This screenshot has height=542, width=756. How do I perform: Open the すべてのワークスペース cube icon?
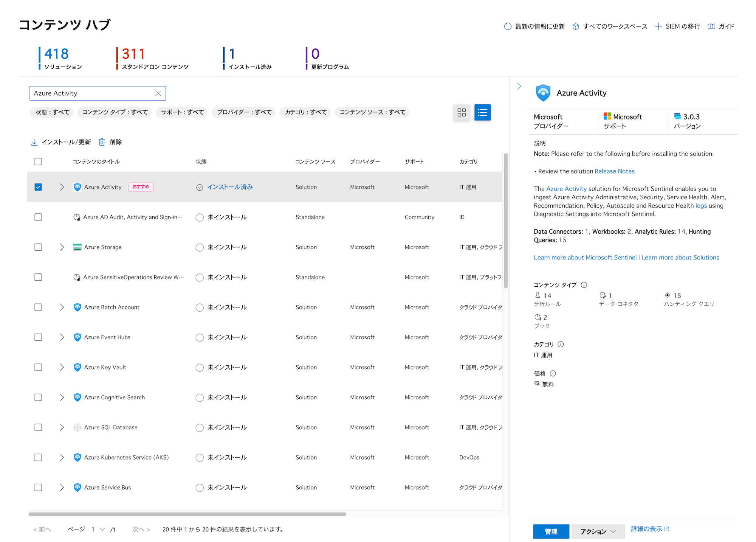pos(575,26)
